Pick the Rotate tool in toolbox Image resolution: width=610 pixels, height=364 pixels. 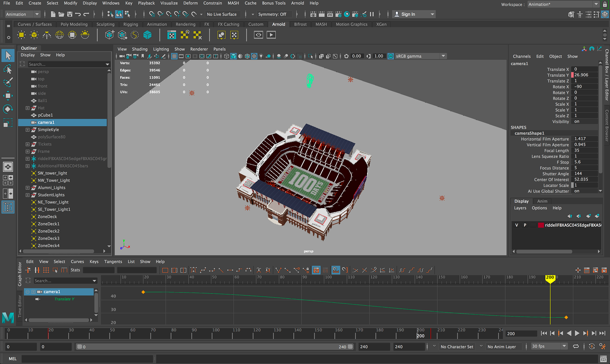(x=8, y=109)
